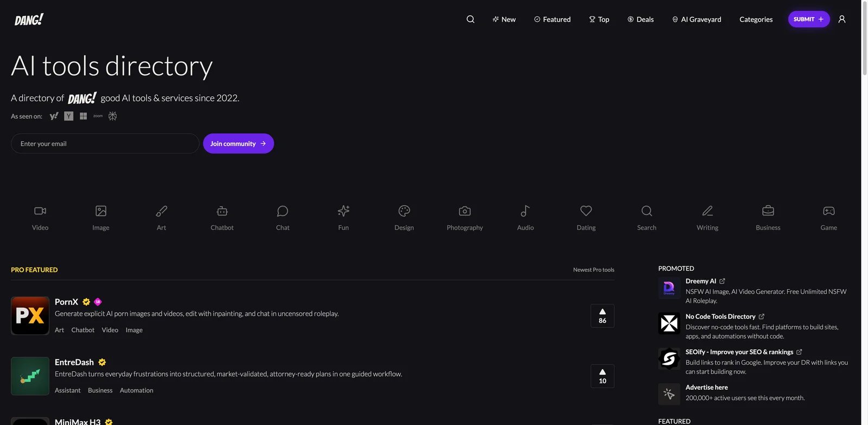Screen dimensions: 868x425
Task: Open the Featured menu item
Action: click(552, 20)
